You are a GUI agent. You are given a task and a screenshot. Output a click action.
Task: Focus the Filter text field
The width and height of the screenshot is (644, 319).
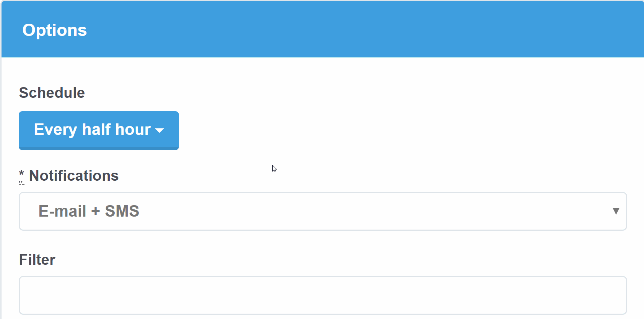pyautogui.click(x=322, y=295)
